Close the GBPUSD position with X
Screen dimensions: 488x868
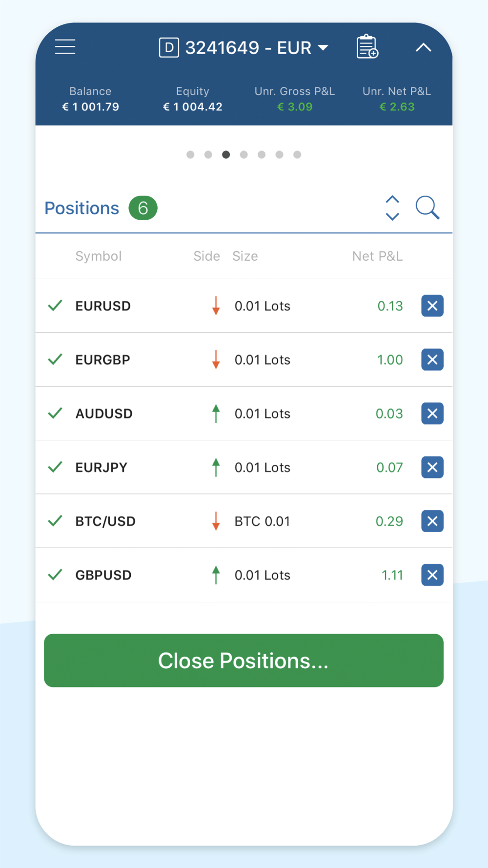[x=432, y=575]
